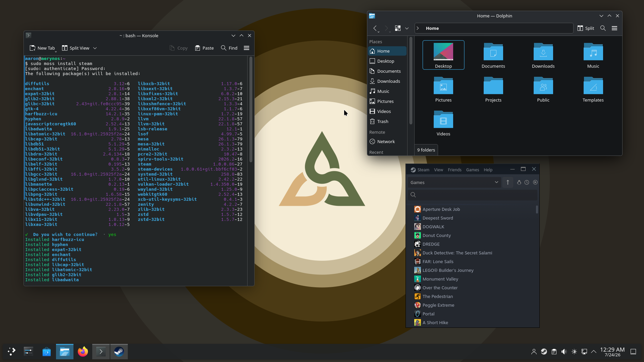Viewport: 644px width, 362px height.
Task: Open a New Tab in Konsole
Action: click(x=42, y=48)
